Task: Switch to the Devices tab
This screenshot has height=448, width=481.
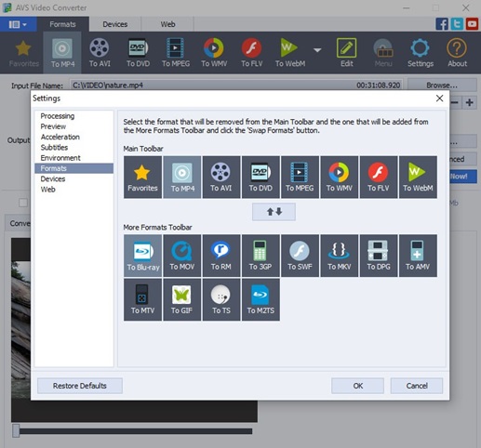Action: click(x=115, y=24)
